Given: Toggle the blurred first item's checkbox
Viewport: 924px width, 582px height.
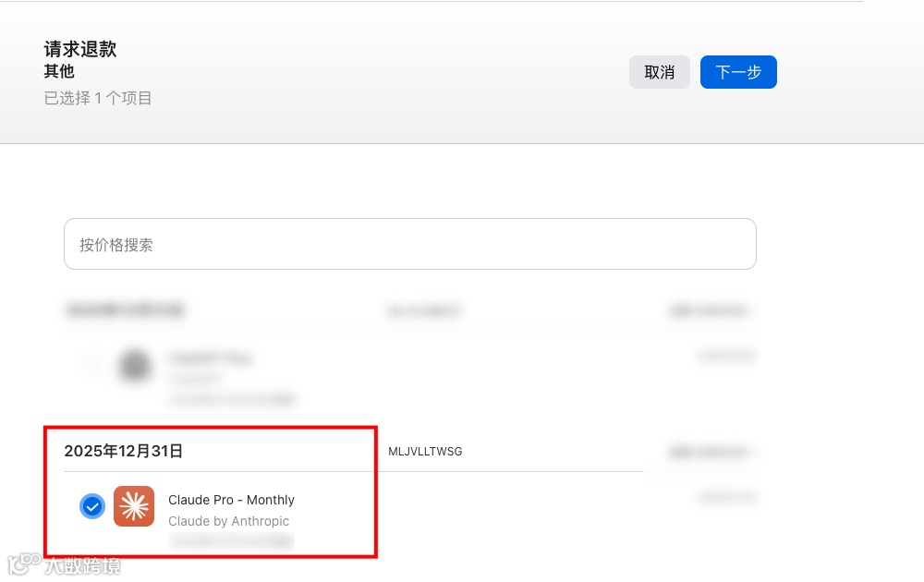Looking at the screenshot, I should [91, 363].
